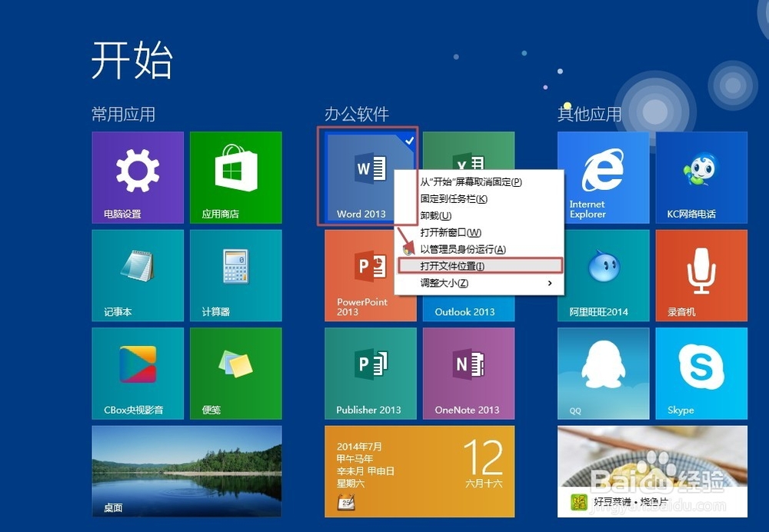Choose 以管理员身份运行(A) in context menu

point(479,249)
